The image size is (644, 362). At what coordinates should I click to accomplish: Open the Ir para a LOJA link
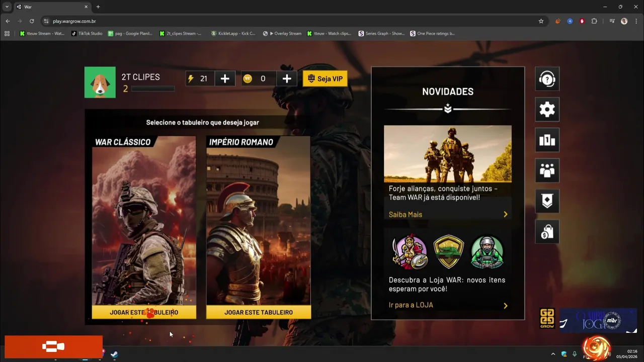411,305
